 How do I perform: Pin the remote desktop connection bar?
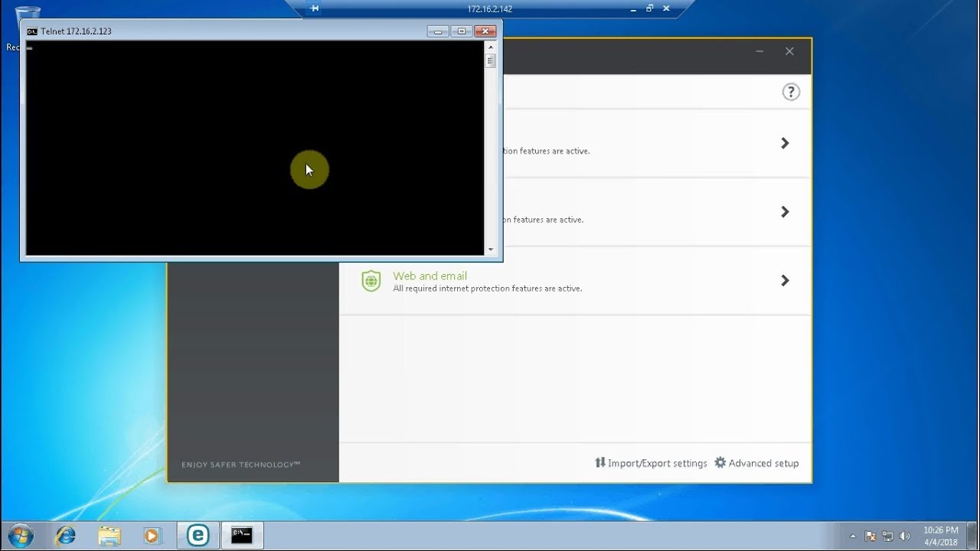click(315, 8)
